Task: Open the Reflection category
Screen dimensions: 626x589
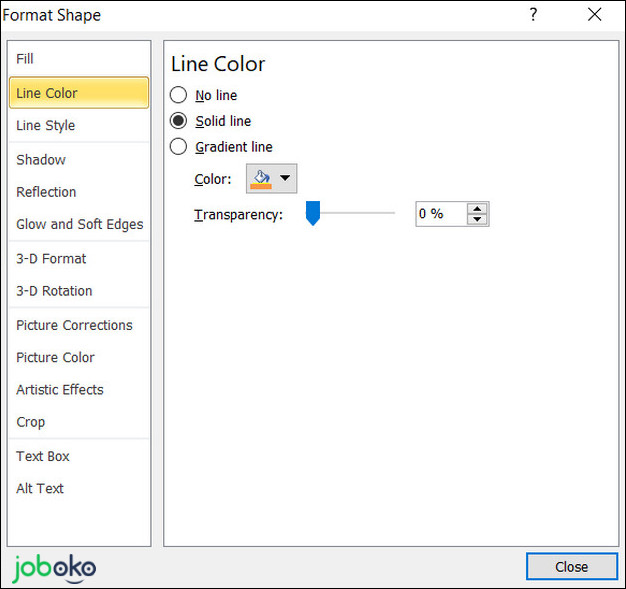Action: click(46, 191)
